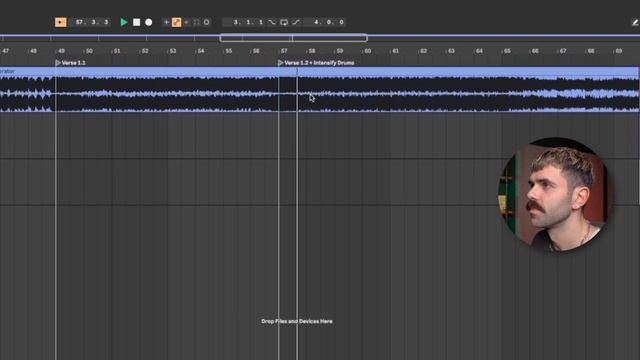Screen dimensions: 640x360
Task: Start playback with the green Play button
Action: pos(124,22)
